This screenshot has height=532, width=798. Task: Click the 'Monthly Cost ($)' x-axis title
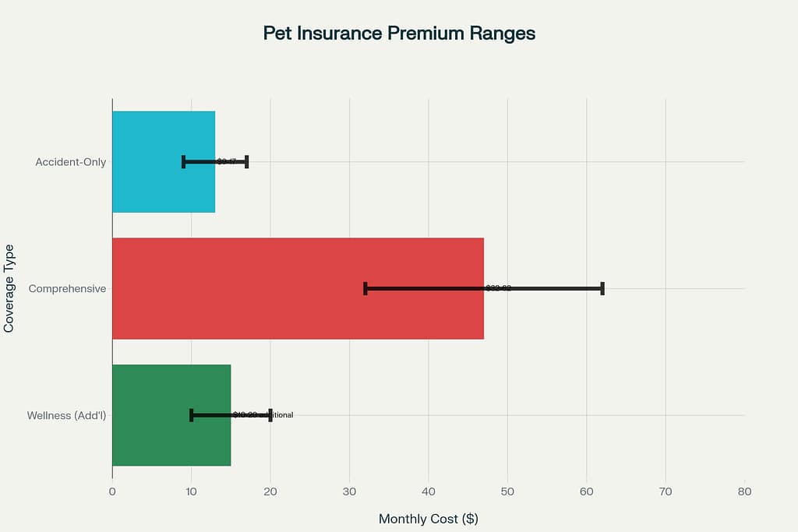click(x=428, y=519)
